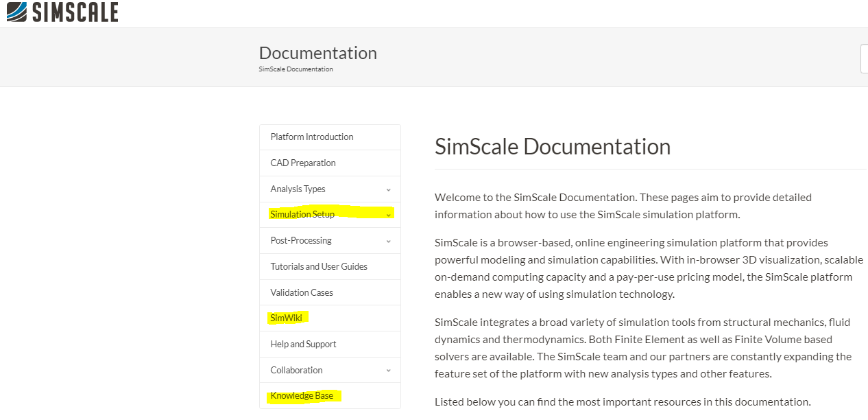The image size is (868, 420).
Task: Open Analysis Types page
Action: [x=298, y=189]
